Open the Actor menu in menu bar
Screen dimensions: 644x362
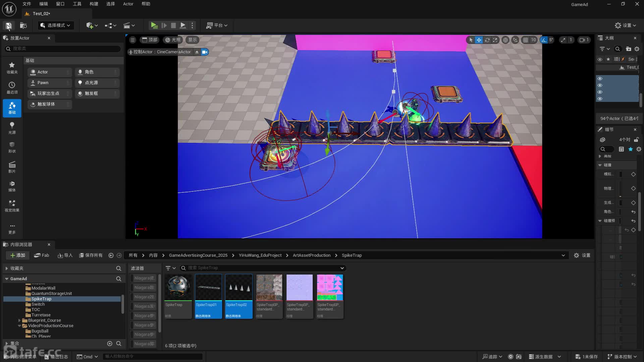click(128, 4)
